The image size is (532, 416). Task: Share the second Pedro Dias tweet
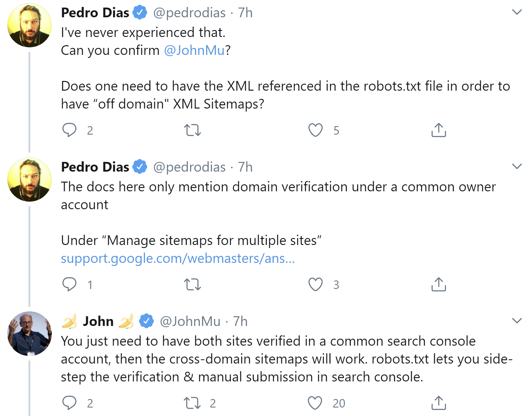[x=439, y=284]
